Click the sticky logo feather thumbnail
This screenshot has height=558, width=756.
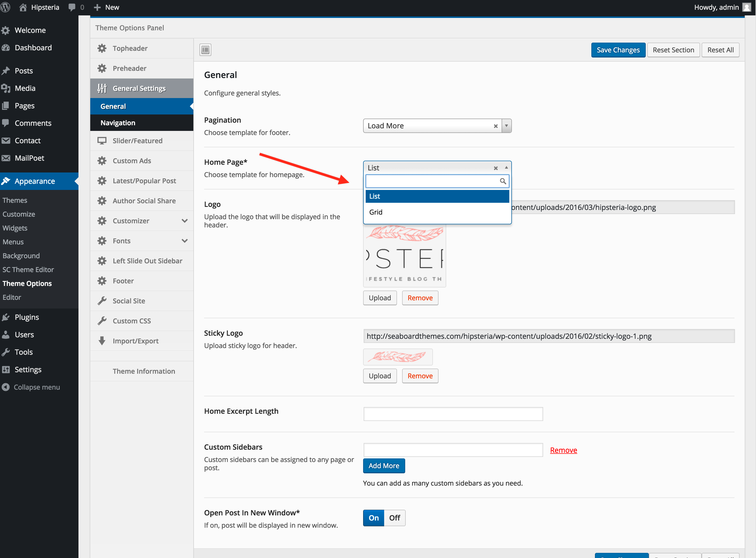point(397,357)
